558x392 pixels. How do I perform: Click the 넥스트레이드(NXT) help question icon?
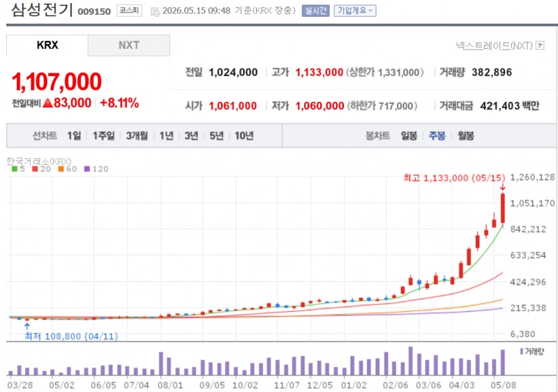(540, 45)
